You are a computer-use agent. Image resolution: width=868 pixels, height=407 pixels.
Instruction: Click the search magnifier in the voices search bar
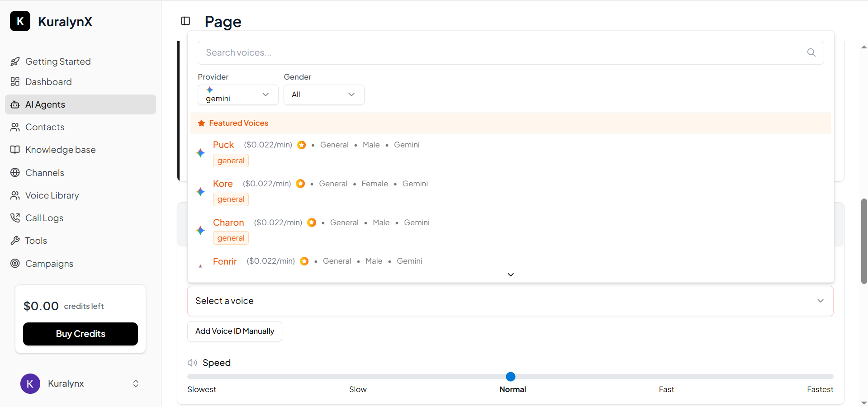(x=811, y=52)
